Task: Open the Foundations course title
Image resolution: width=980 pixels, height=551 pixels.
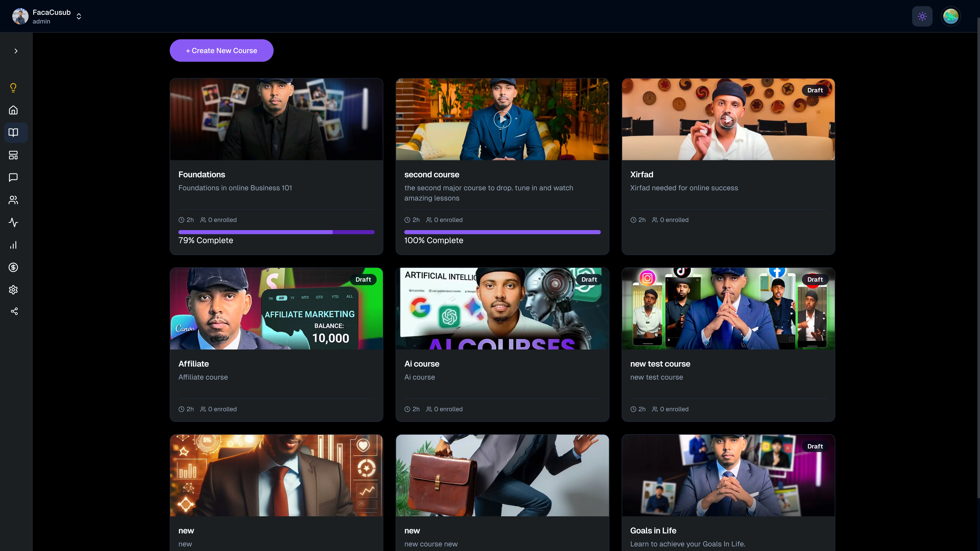Action: tap(202, 174)
